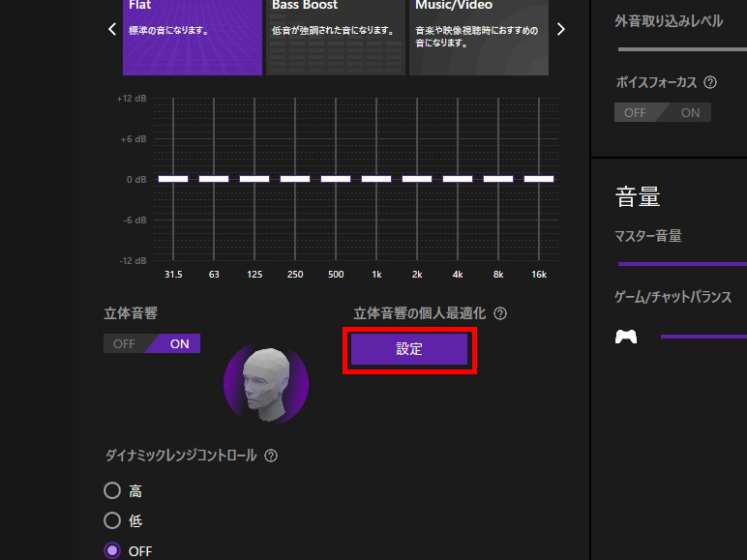Show previous equalizer presets with left arrow
This screenshot has width=747, height=560.
(112, 29)
